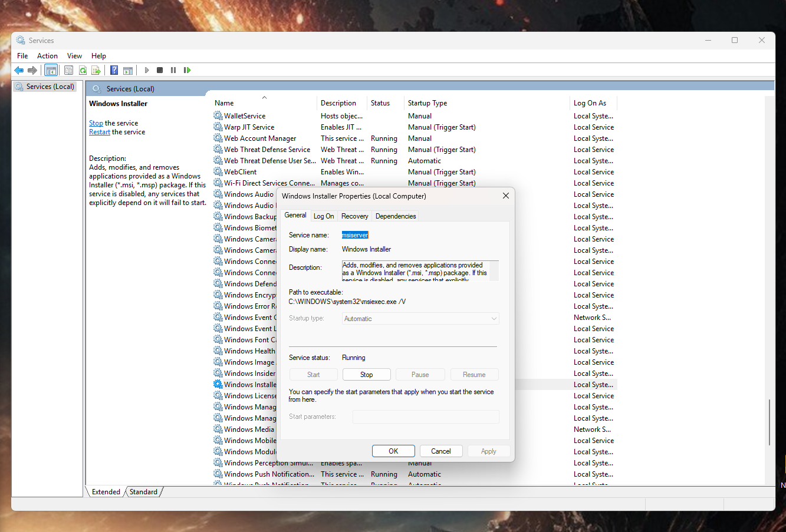This screenshot has width=786, height=532.
Task: Click the gear icon beside Windows Font
Action: pos(218,340)
